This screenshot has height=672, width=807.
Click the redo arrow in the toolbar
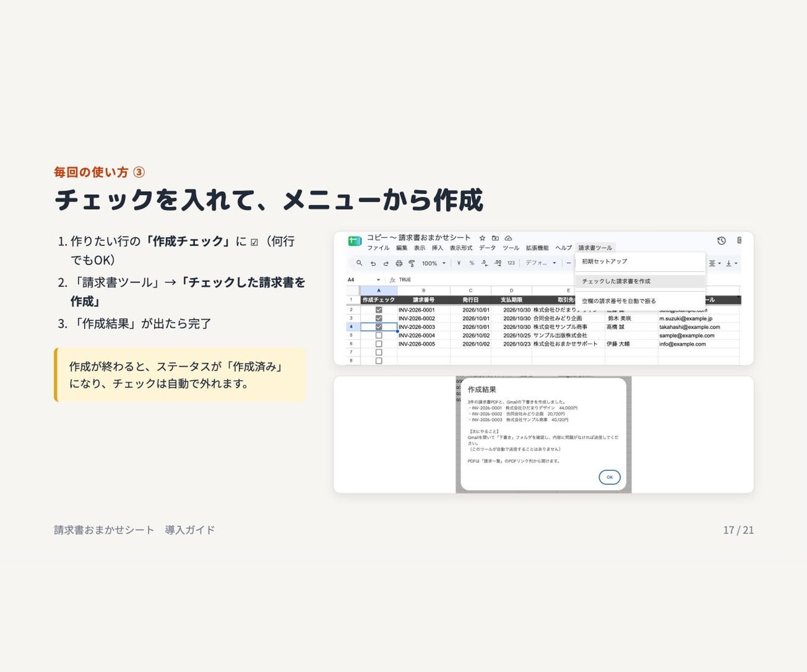tap(386, 263)
